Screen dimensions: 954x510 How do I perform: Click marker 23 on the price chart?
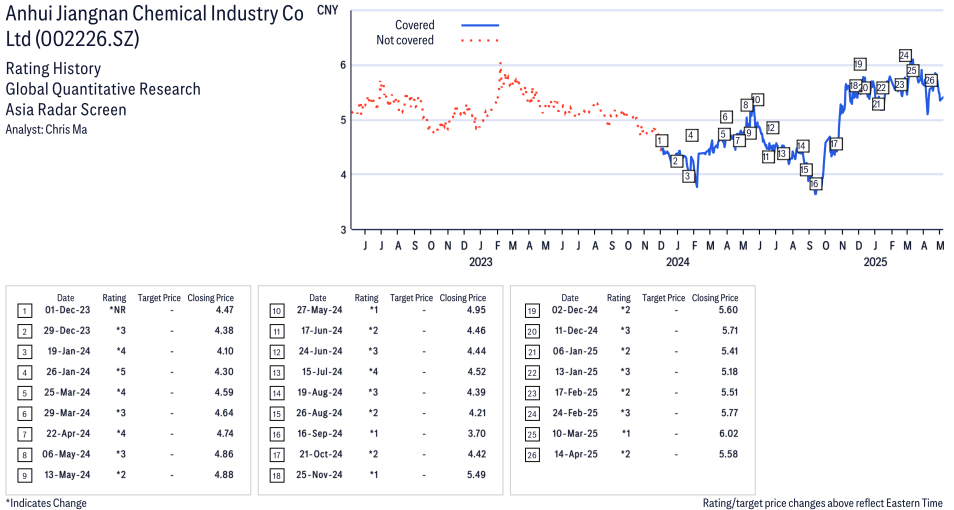pyautogui.click(x=900, y=85)
